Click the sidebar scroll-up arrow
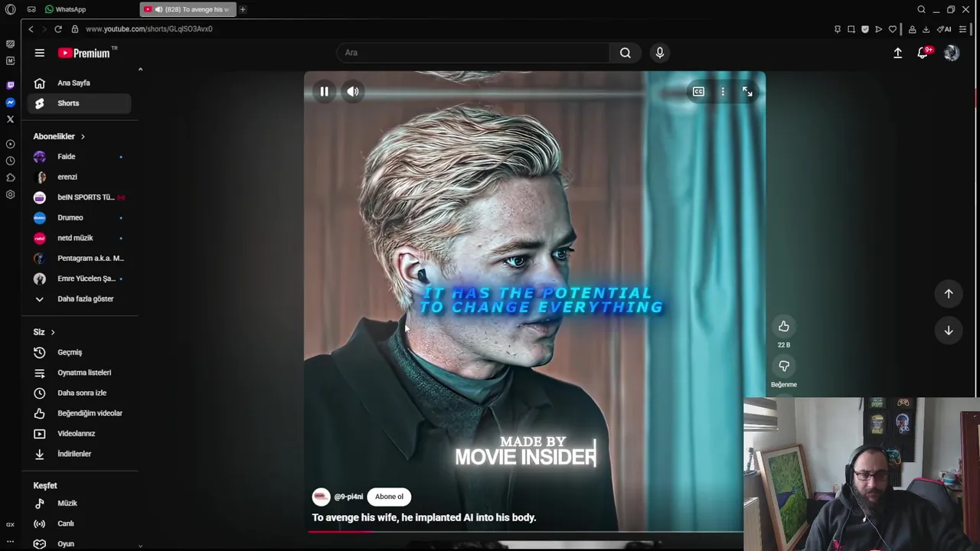980x551 pixels. point(140,70)
